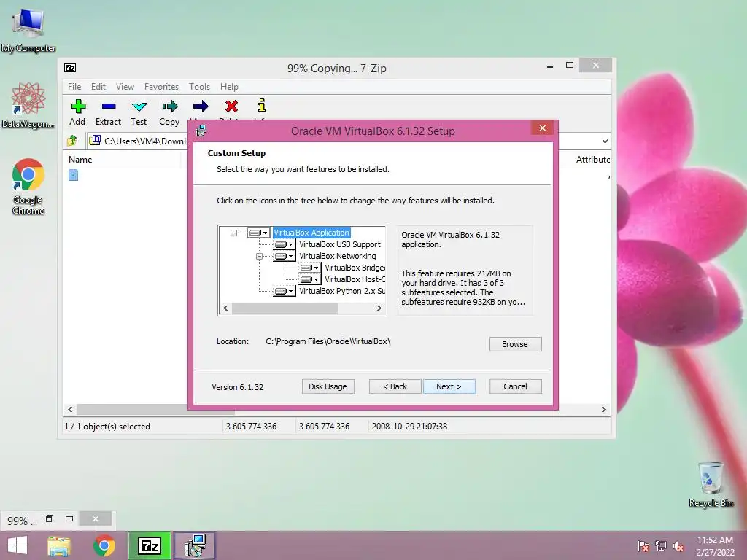This screenshot has width=747, height=560.
Task: Open the Recycle Bin desktop icon
Action: (x=711, y=484)
